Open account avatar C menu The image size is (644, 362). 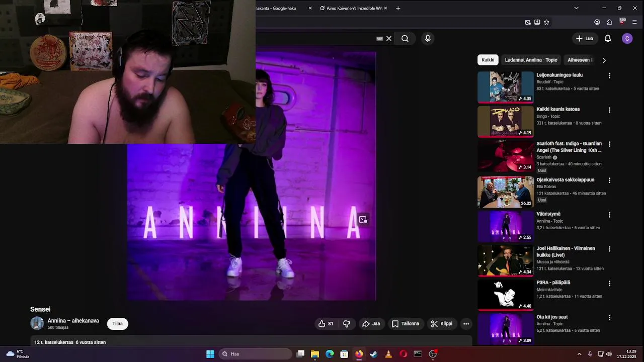click(x=627, y=39)
